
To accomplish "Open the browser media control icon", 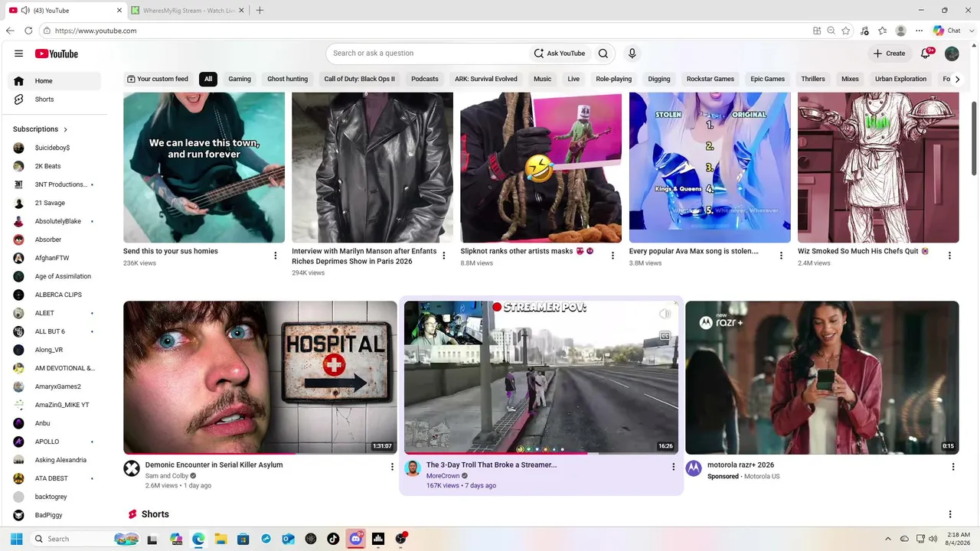I will [864, 31].
